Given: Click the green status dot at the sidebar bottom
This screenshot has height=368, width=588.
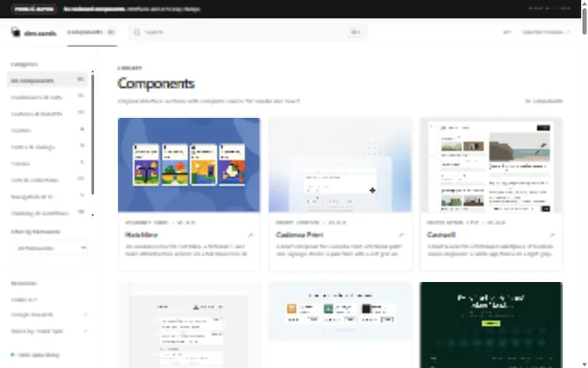Looking at the screenshot, I should (12, 355).
